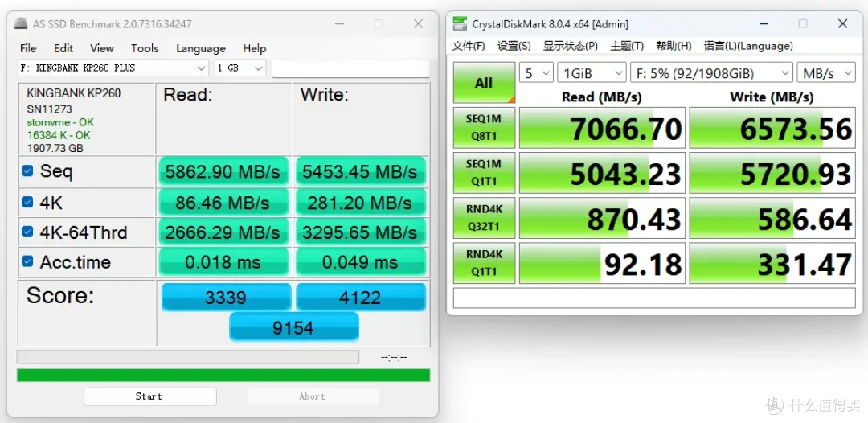Select the 4K-64Thrd write result 3295.65 MB/s
This screenshot has width=868, height=423.
click(360, 232)
